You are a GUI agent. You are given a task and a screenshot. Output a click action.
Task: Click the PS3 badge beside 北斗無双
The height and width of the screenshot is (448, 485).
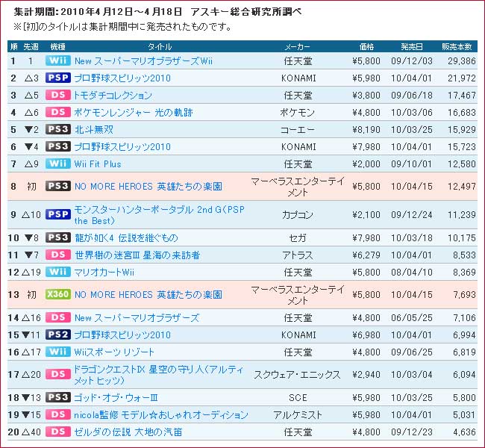coord(58,129)
